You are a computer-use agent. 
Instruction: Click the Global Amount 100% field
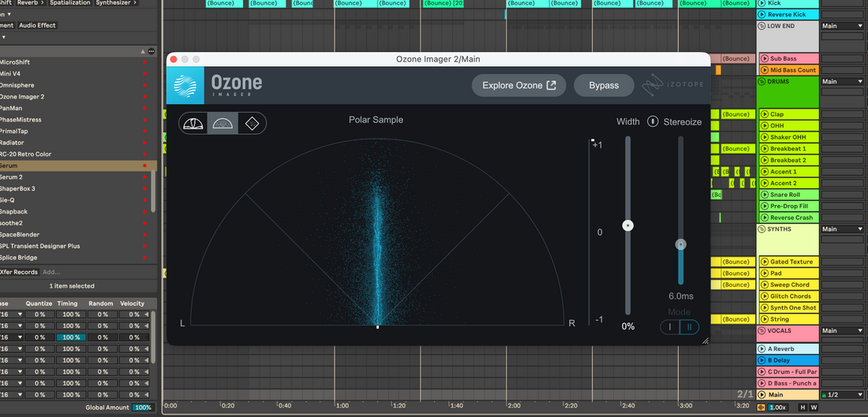(x=143, y=408)
